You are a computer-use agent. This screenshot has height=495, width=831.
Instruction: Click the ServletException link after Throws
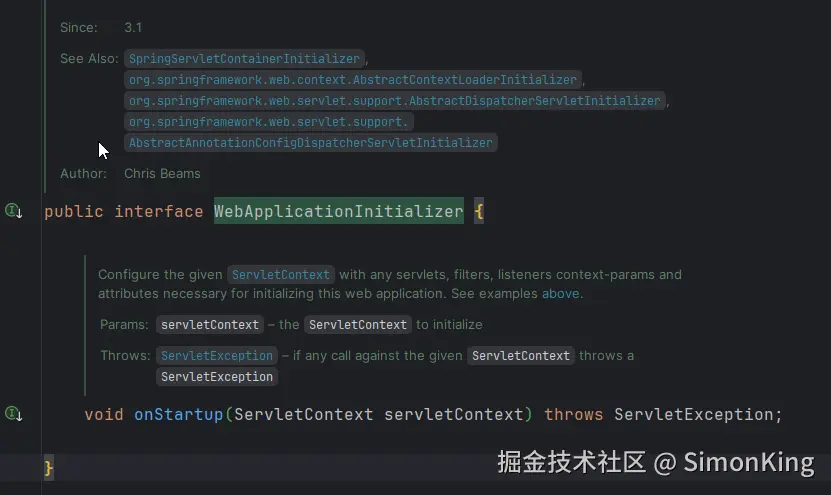[x=217, y=356]
